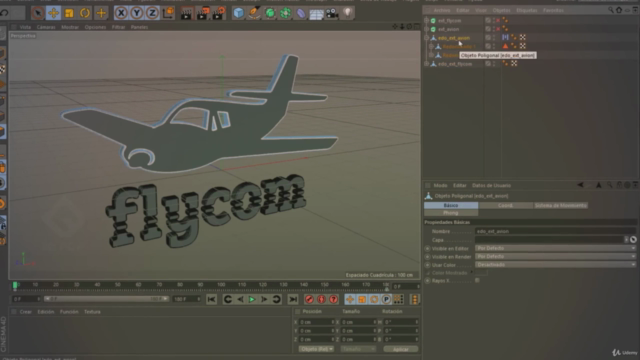This screenshot has height=360, width=640.
Task: Switch to Coord. attributes tab
Action: click(x=505, y=205)
